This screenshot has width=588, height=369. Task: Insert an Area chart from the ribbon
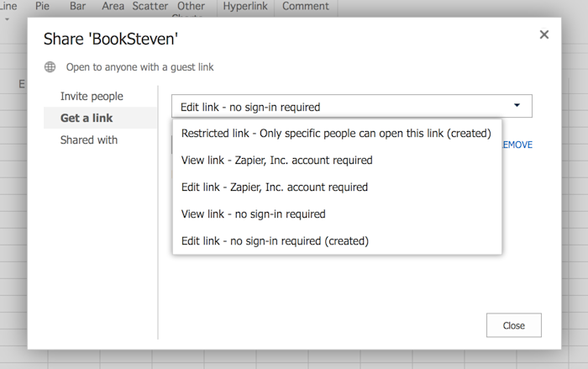(113, 6)
